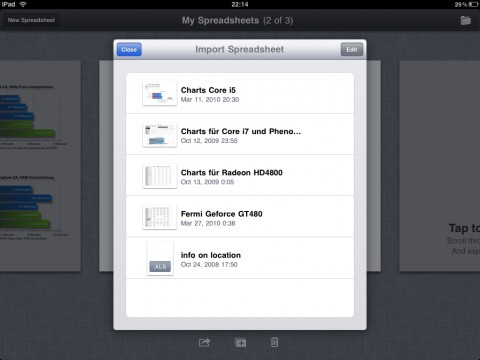Tap the date 'Oct 24, 2008 17:50'
The height and width of the screenshot is (360, 480).
coord(209,265)
